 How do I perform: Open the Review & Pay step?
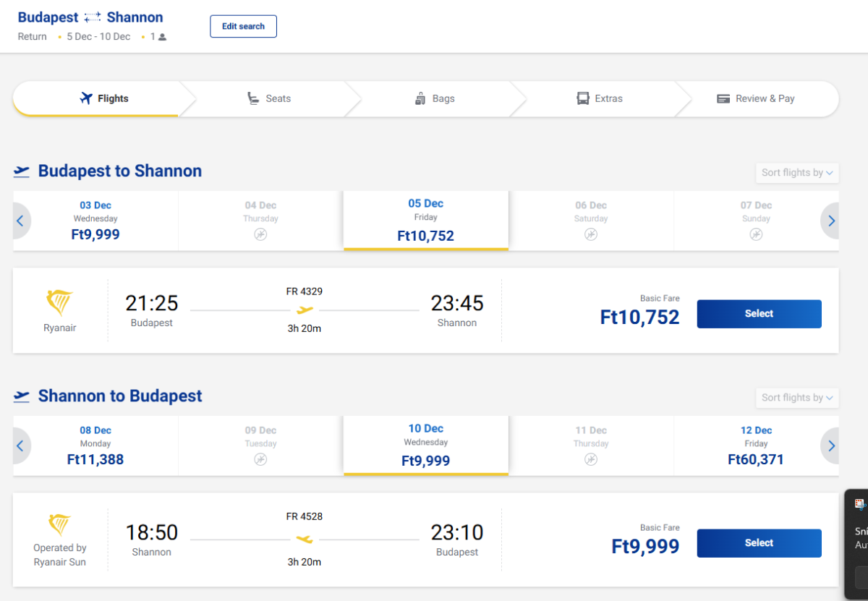tap(756, 98)
